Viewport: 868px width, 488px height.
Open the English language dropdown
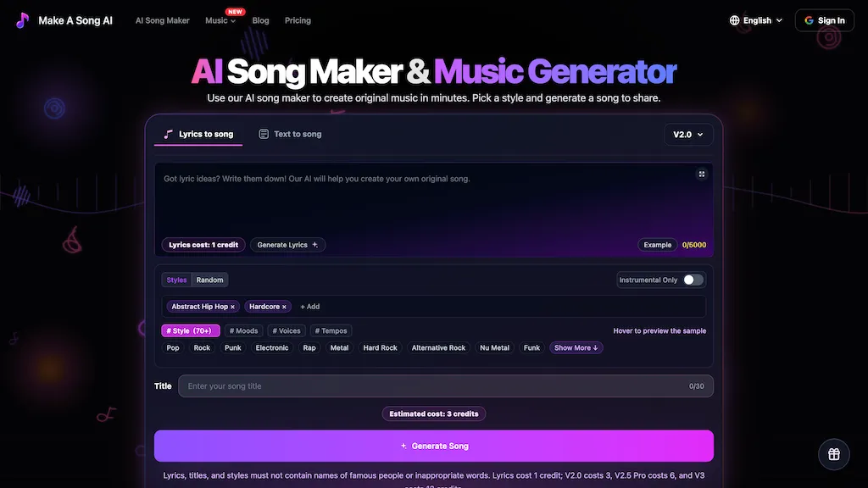756,20
